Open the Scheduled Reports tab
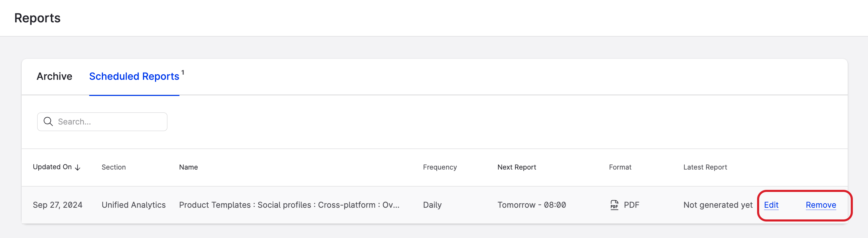 pyautogui.click(x=133, y=76)
